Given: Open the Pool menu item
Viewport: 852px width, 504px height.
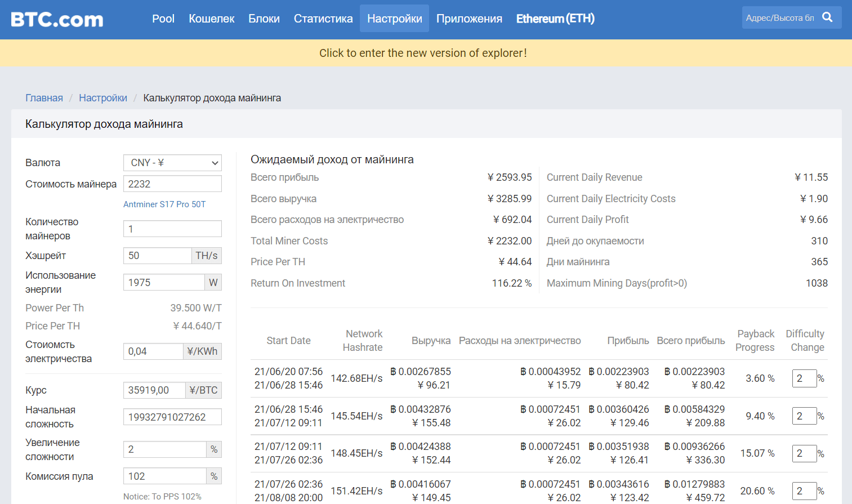Looking at the screenshot, I should click(x=163, y=19).
